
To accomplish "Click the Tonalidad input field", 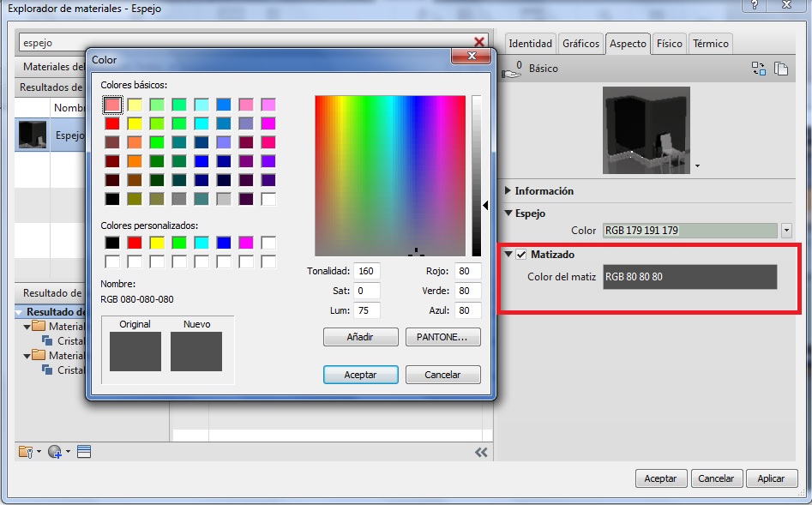I will point(365,271).
